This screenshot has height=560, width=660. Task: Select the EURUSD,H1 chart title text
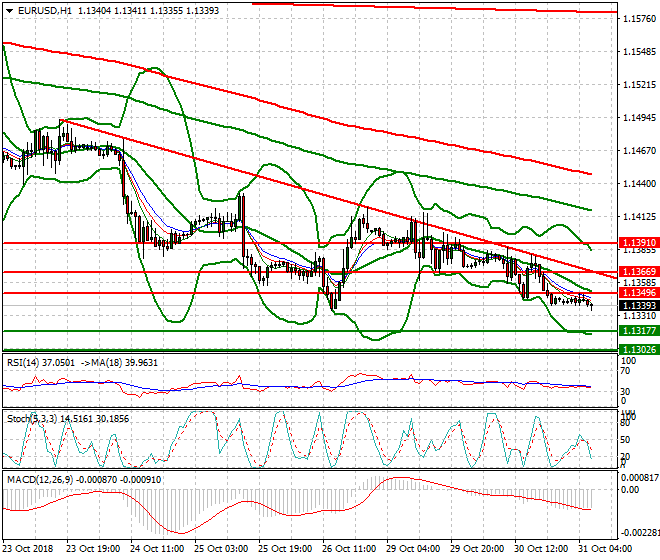click(45, 11)
